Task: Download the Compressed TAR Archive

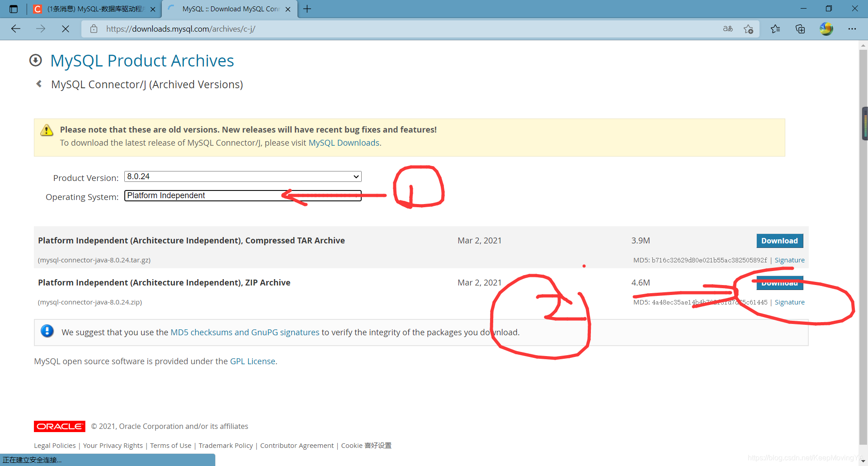Action: pos(780,241)
